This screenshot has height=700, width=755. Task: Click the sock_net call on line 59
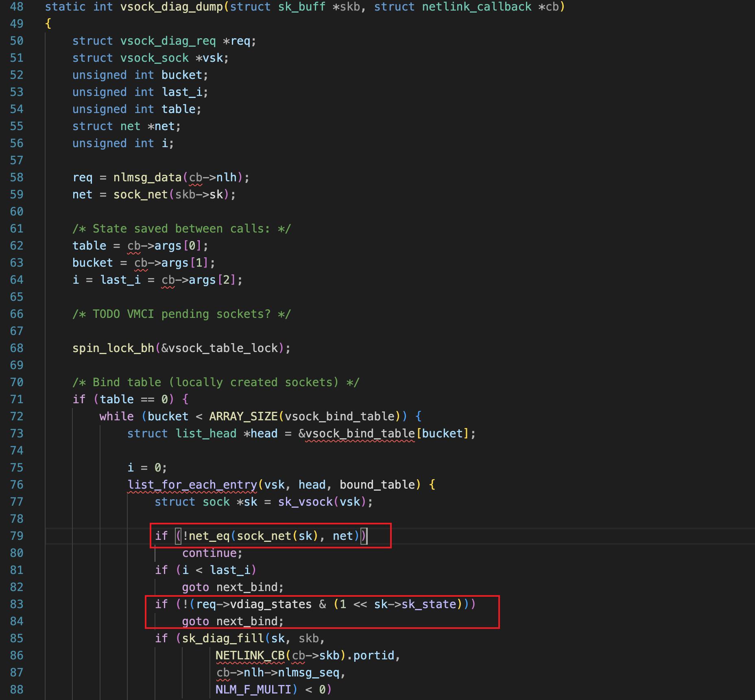click(x=140, y=194)
